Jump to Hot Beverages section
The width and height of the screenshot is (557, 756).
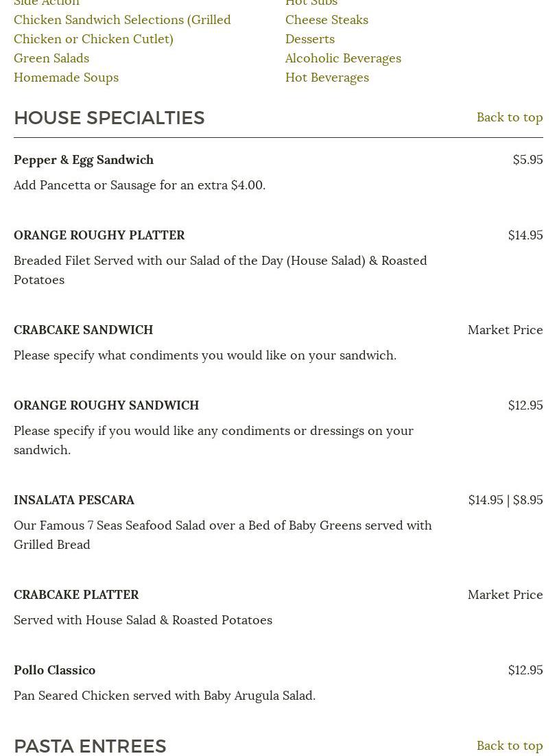327,78
